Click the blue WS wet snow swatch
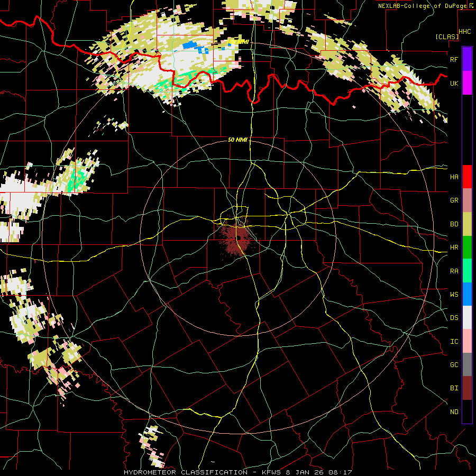Viewport: 476px width, 476px height. coord(467,294)
